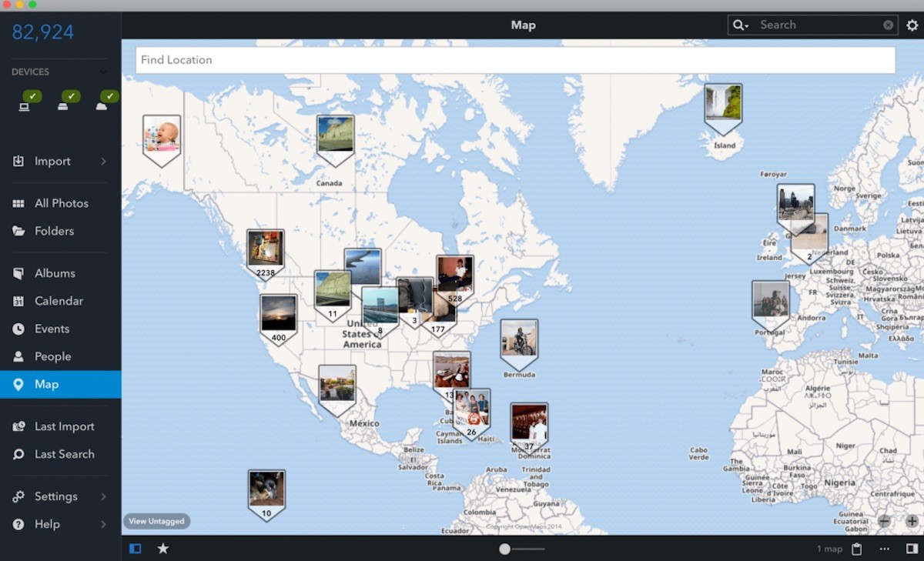
Task: Open the photo pin above Portugal
Action: coord(771,306)
